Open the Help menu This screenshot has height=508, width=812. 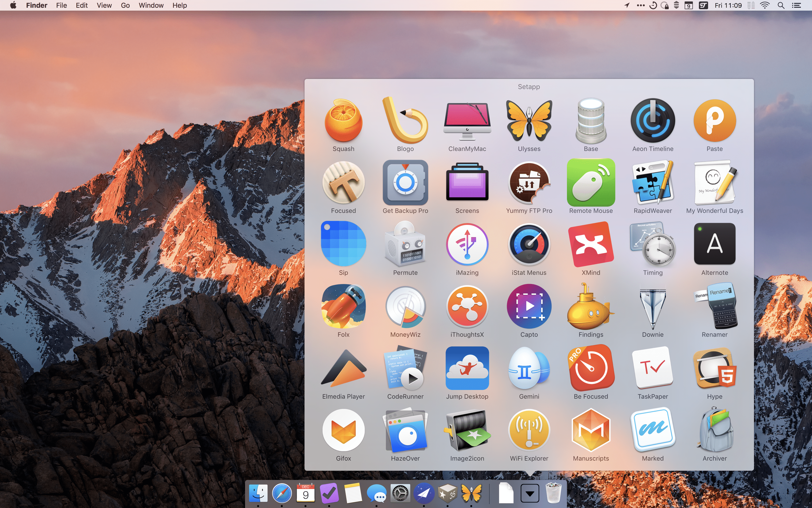click(x=180, y=5)
